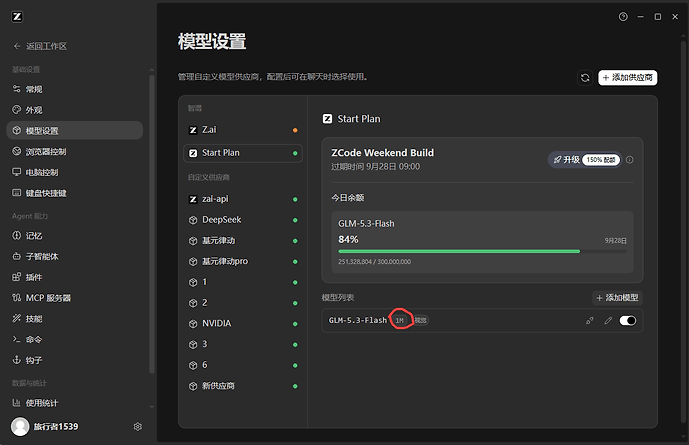
Task: Click the info icon beside 升级 button
Action: pyautogui.click(x=630, y=160)
